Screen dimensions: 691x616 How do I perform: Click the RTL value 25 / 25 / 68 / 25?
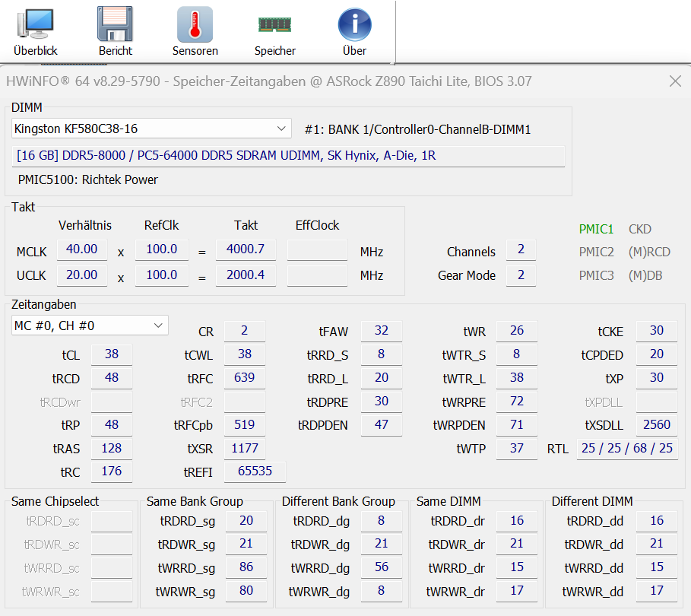pos(627,449)
